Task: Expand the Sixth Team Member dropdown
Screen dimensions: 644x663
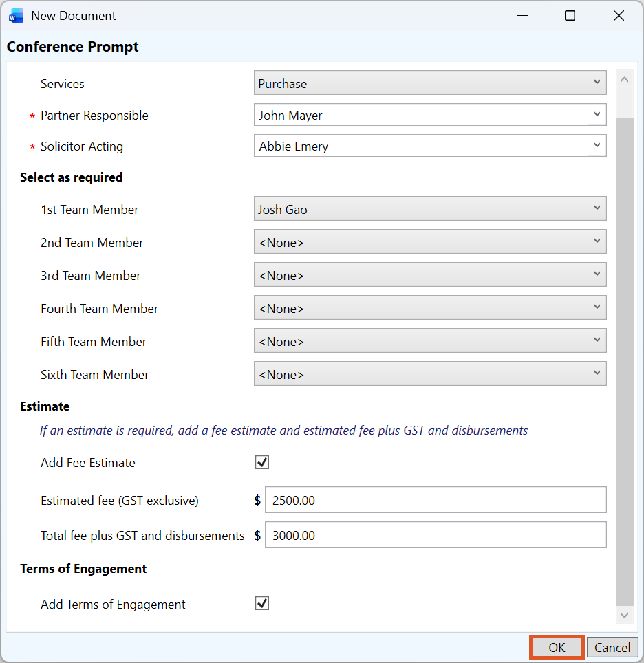Action: (x=430, y=373)
